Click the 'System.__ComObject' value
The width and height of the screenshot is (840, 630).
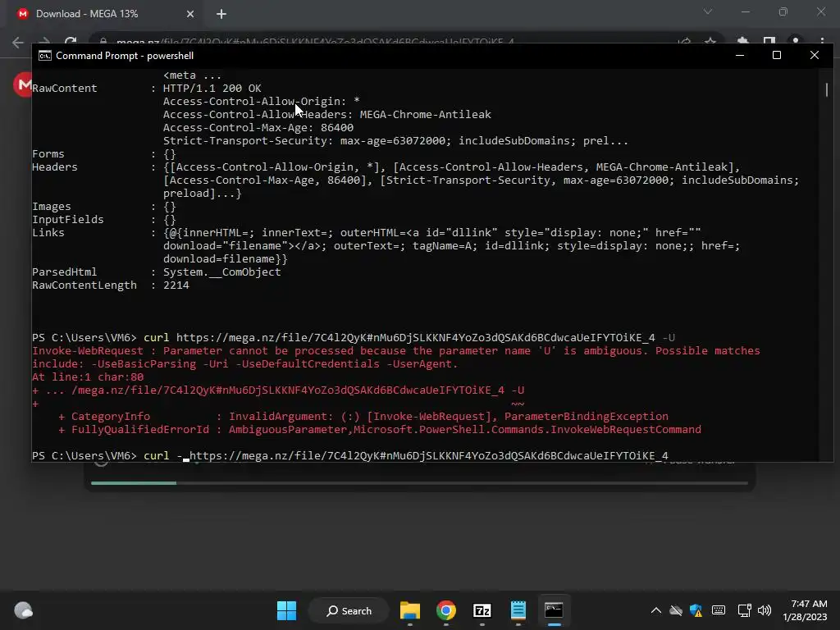coord(221,272)
